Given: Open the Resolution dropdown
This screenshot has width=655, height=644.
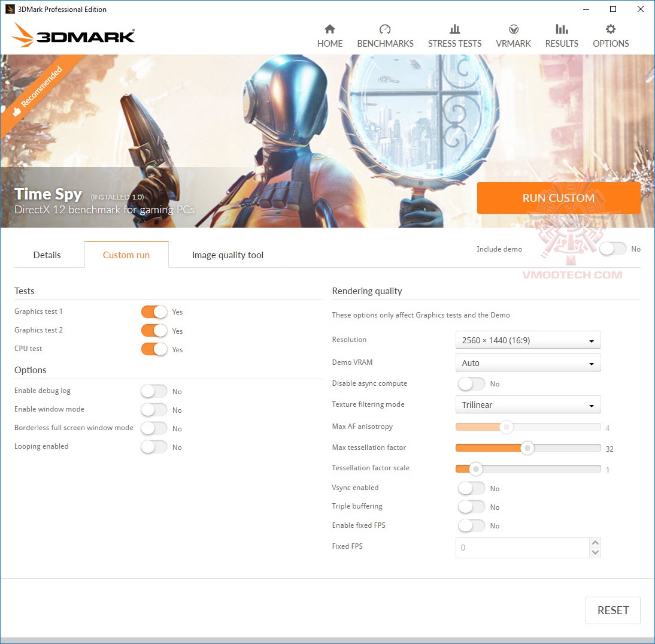Looking at the screenshot, I should click(528, 340).
